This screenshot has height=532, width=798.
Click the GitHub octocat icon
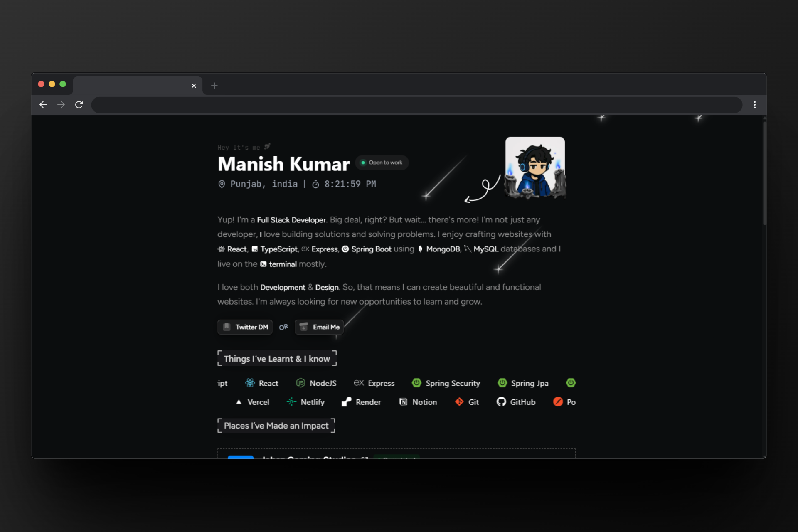[501, 402]
